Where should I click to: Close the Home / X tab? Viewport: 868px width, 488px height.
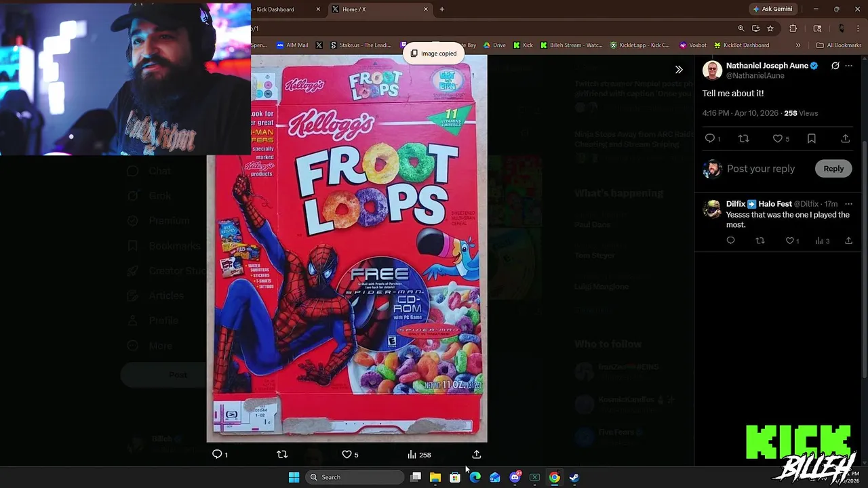pyautogui.click(x=426, y=9)
